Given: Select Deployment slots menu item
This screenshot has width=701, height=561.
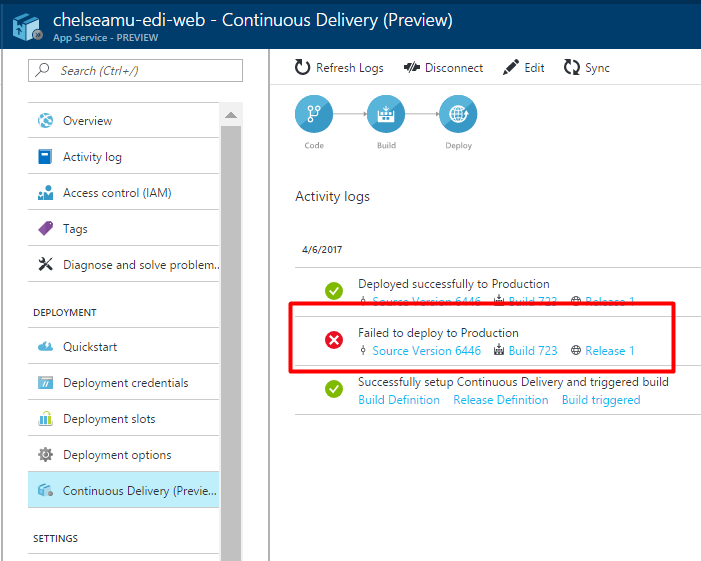Looking at the screenshot, I should (x=123, y=419).
